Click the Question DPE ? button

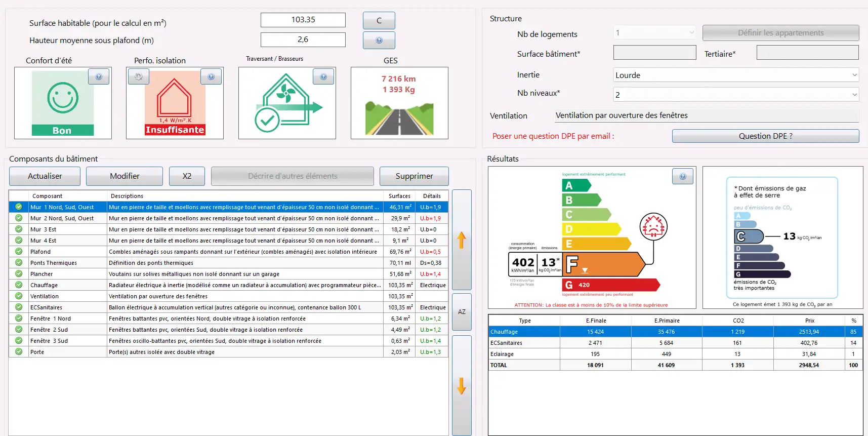(x=765, y=136)
